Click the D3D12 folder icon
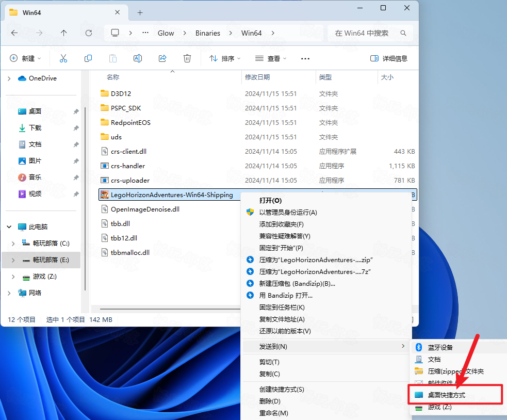This screenshot has height=420, width=507. [x=104, y=93]
